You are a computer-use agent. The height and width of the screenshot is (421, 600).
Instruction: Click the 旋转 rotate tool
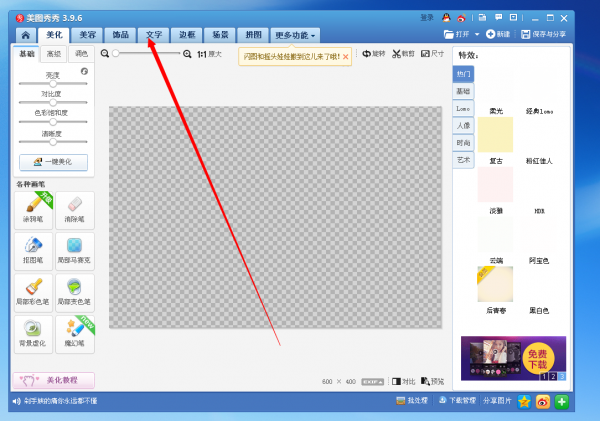click(373, 54)
